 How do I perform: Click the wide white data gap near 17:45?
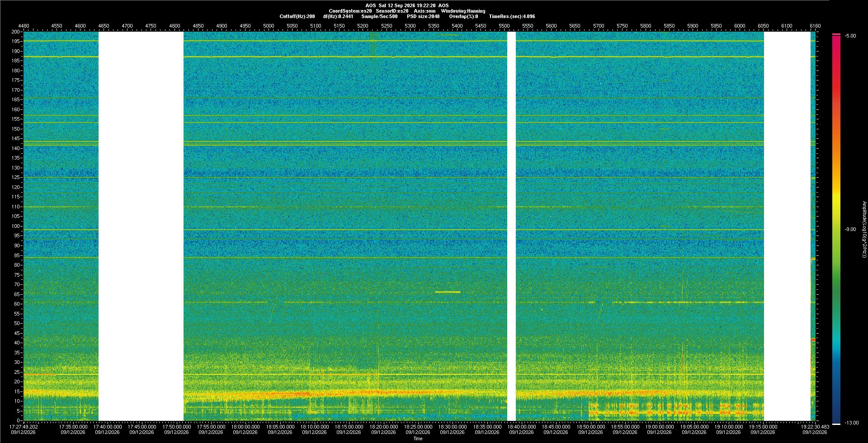coord(141,226)
